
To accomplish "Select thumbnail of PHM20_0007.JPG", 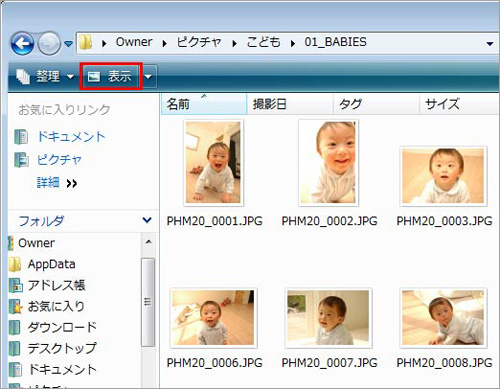I will [x=328, y=318].
